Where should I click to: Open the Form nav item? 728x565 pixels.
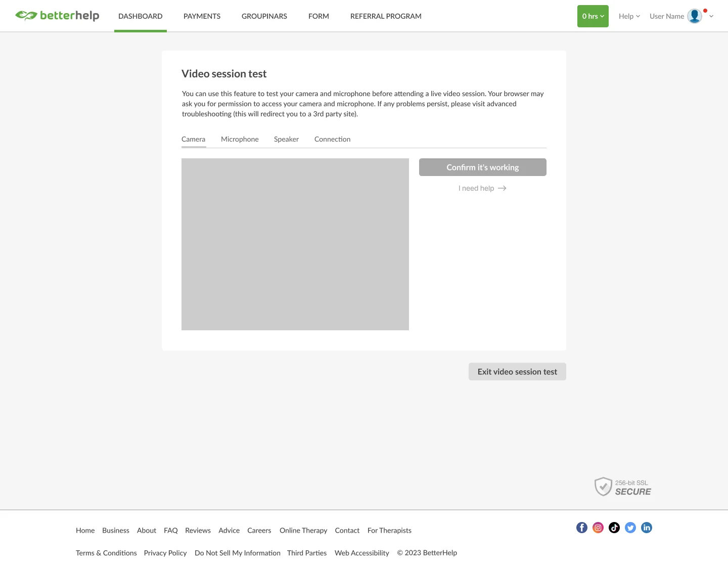coord(318,16)
